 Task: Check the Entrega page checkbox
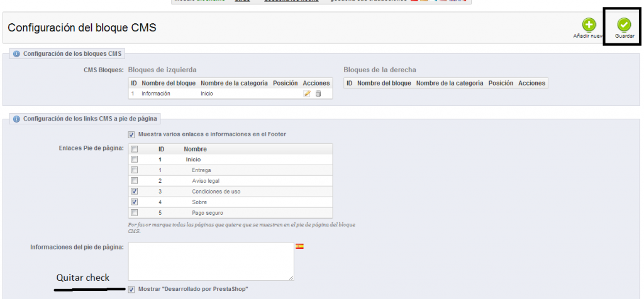coord(135,170)
